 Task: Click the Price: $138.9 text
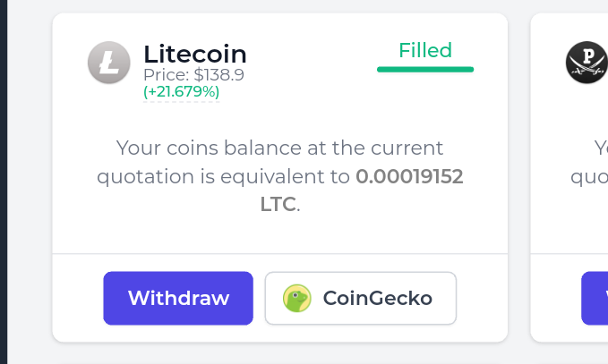click(x=193, y=75)
